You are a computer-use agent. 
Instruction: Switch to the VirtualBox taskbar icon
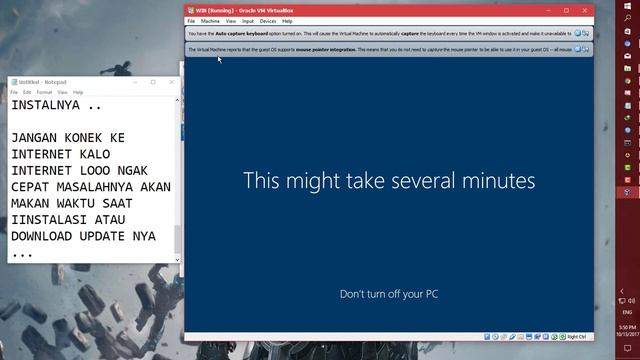(627, 192)
